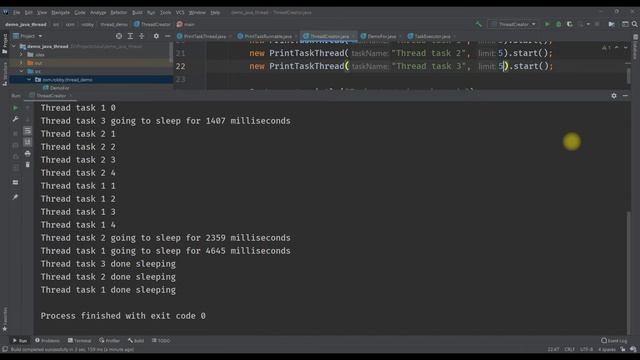Click ThreadCreator breadcrumb in navigation bar
The height and width of the screenshot is (360, 640).
coord(152,24)
